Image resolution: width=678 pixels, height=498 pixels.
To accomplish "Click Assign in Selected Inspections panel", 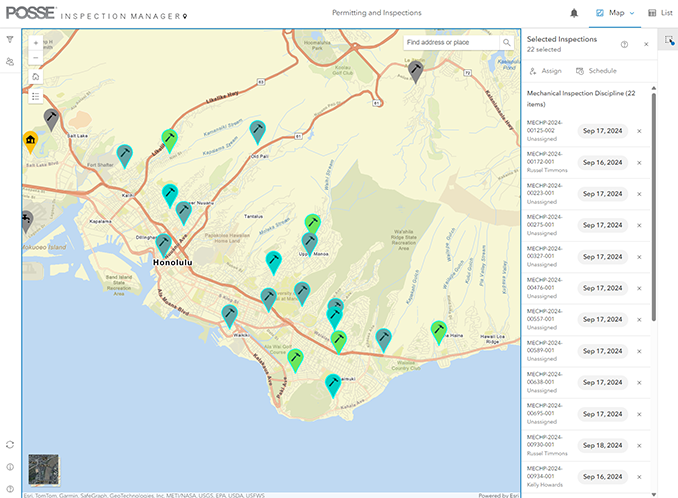I will click(546, 71).
